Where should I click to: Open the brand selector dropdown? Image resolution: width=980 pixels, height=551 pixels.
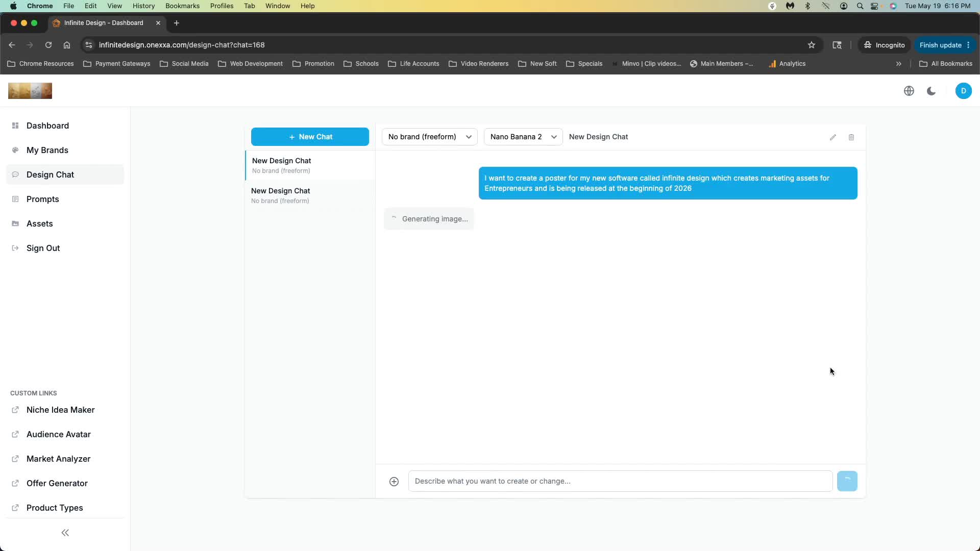(430, 137)
